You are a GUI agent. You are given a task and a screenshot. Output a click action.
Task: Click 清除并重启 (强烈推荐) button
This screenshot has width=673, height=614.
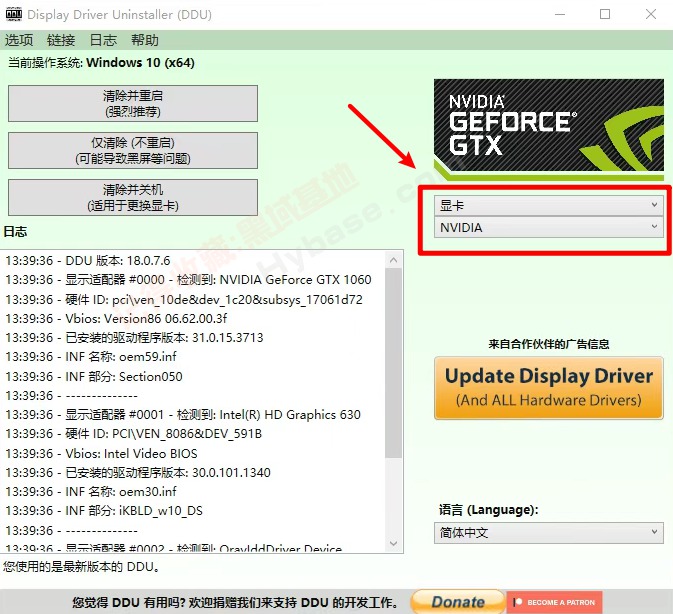point(133,103)
